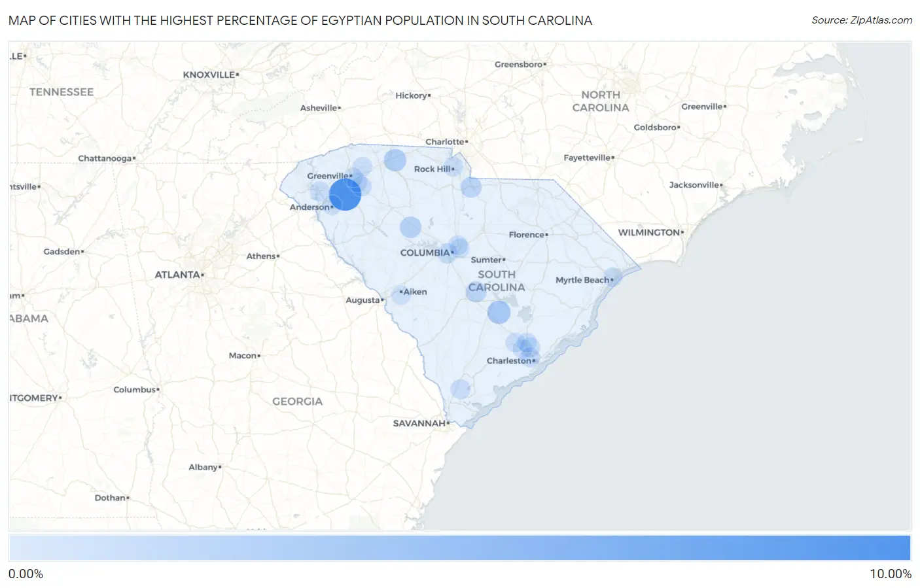Click the map title heading

pyautogui.click(x=300, y=20)
